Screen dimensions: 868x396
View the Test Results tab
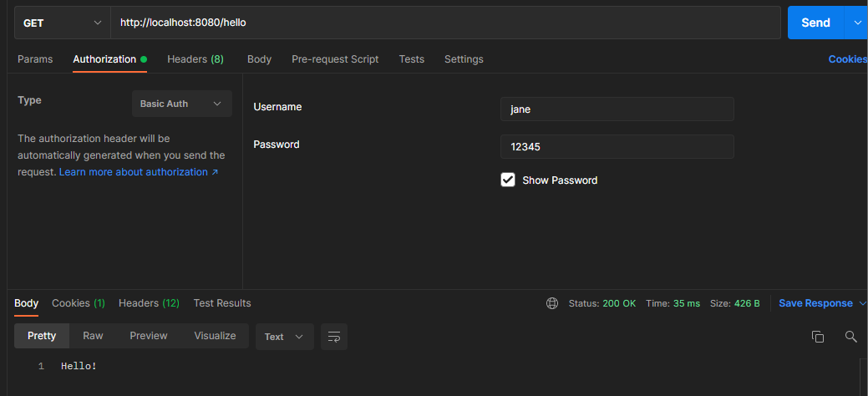coord(222,303)
